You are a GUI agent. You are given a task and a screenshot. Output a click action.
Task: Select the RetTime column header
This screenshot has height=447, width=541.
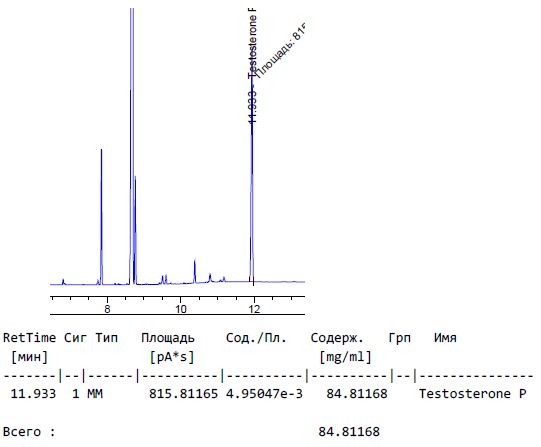pos(29,338)
